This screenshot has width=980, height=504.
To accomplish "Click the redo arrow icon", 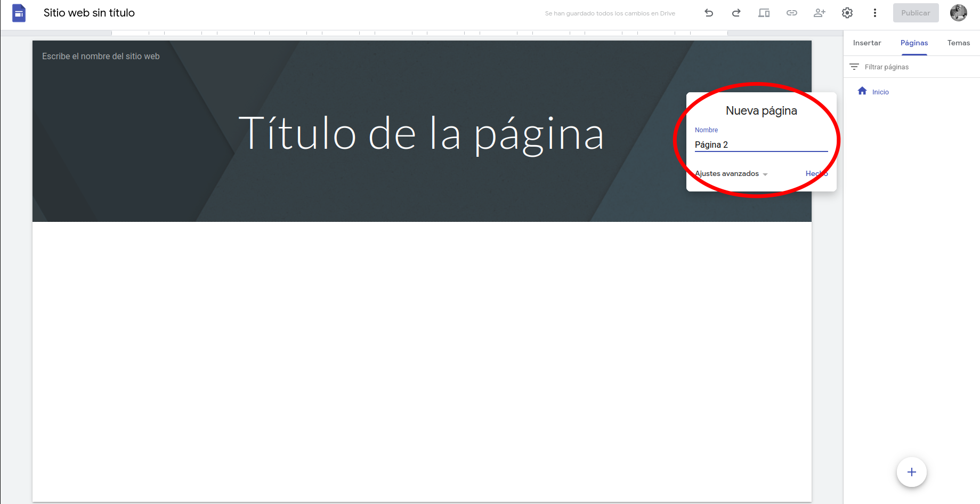I will pyautogui.click(x=736, y=13).
